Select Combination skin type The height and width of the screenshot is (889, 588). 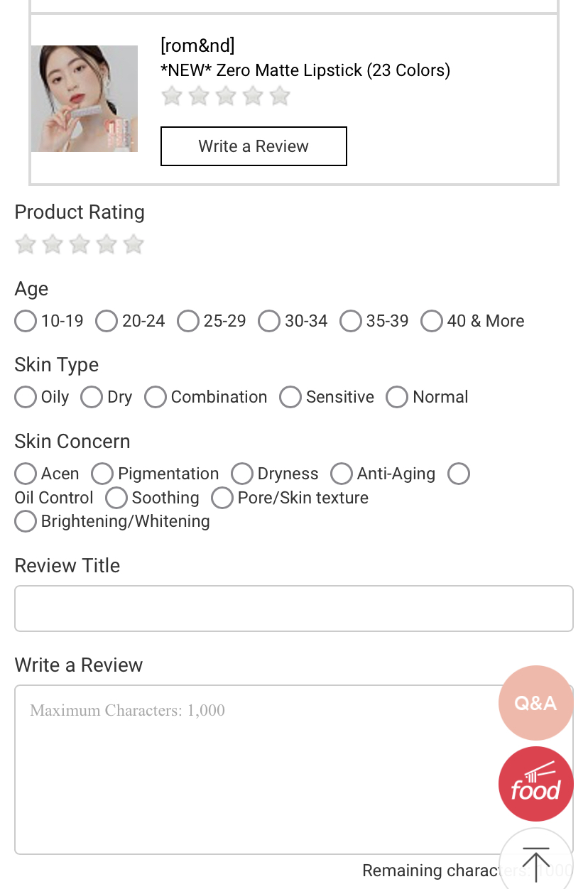pos(156,397)
